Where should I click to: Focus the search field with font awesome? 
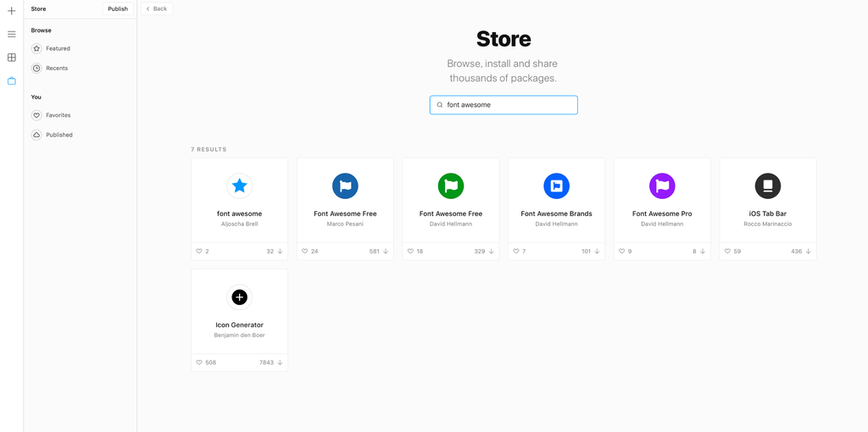click(504, 105)
